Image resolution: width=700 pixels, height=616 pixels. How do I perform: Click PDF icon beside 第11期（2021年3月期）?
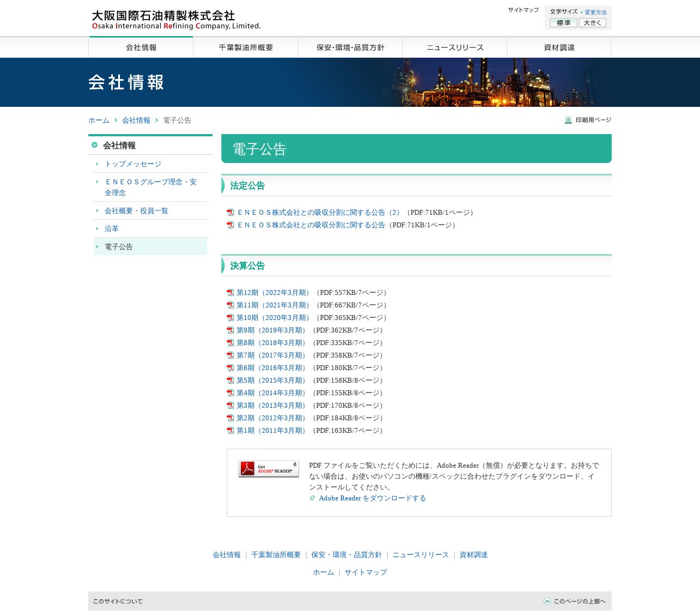pyautogui.click(x=230, y=305)
